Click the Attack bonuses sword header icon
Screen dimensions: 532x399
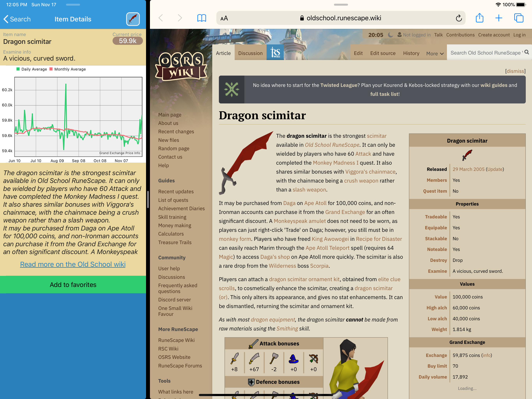[x=253, y=344]
